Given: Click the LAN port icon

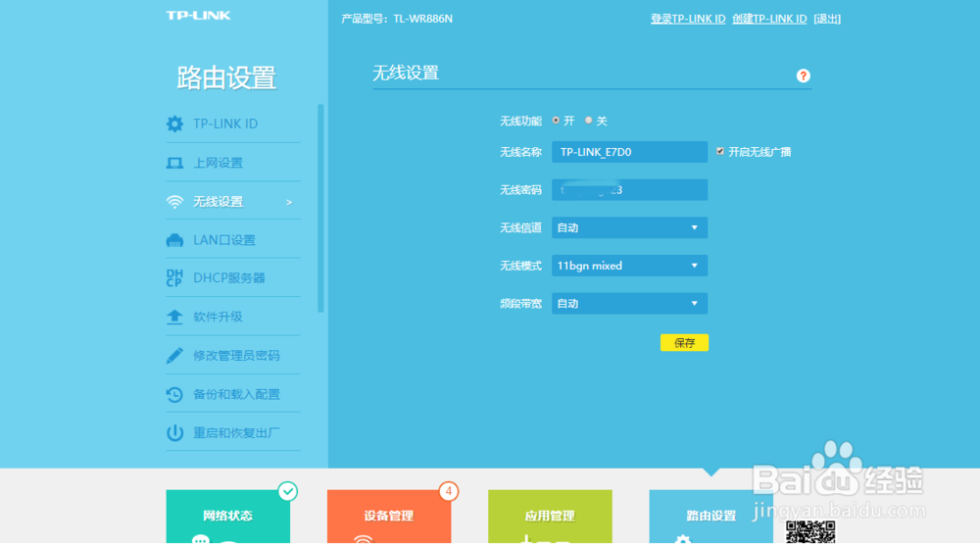Looking at the screenshot, I should pos(174,240).
